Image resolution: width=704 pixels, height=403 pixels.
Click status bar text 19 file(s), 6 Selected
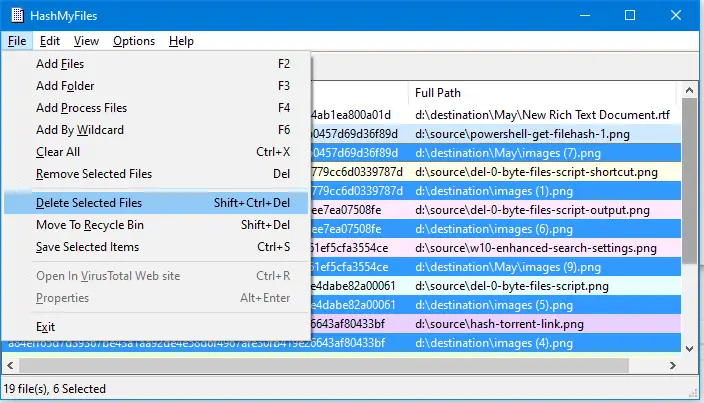[x=55, y=389]
